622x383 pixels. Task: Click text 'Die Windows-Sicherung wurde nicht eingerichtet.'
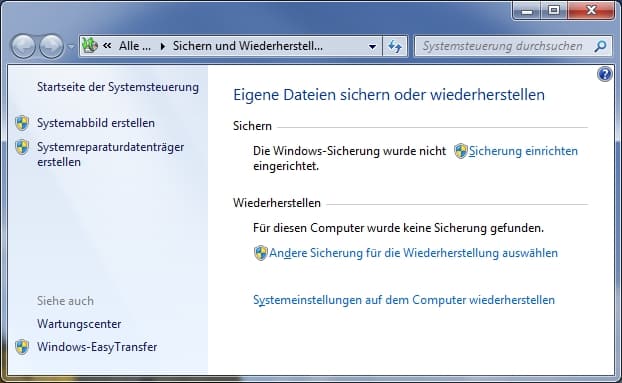349,158
